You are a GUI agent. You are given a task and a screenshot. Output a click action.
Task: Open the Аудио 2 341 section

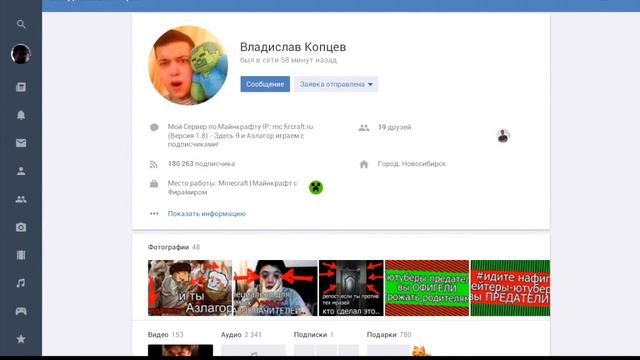(x=241, y=335)
